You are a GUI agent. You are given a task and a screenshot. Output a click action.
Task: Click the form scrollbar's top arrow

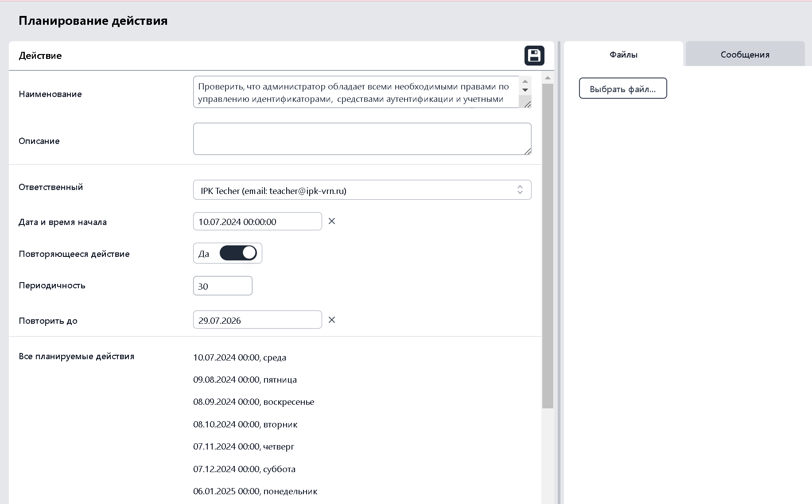548,78
